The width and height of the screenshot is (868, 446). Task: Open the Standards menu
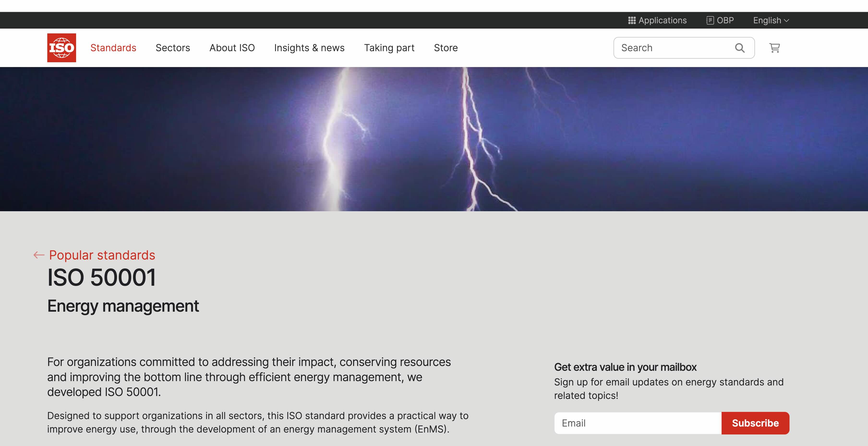point(113,48)
